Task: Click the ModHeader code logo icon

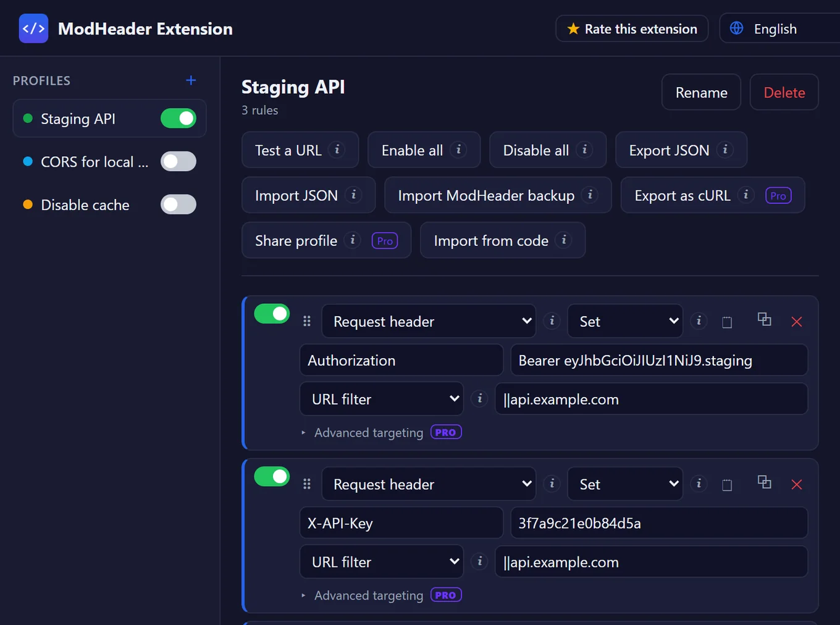Action: [33, 28]
